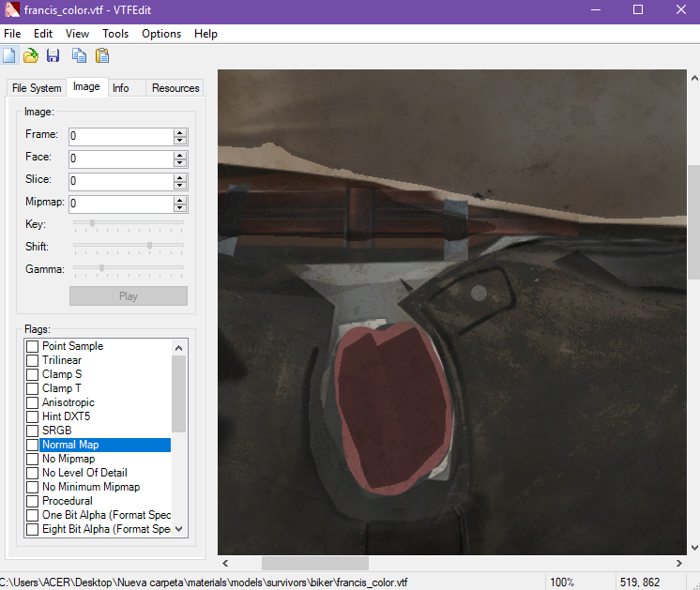Click the image view scroll-left arrow
The height and width of the screenshot is (590, 700).
click(x=225, y=563)
